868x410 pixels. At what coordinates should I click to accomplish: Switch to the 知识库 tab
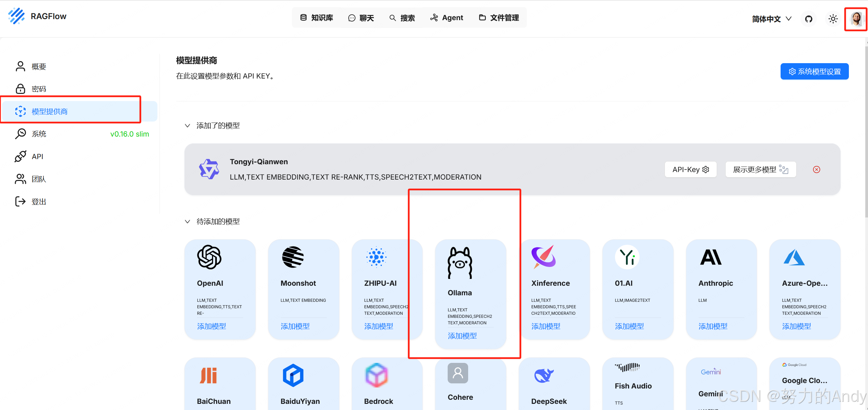pos(317,18)
